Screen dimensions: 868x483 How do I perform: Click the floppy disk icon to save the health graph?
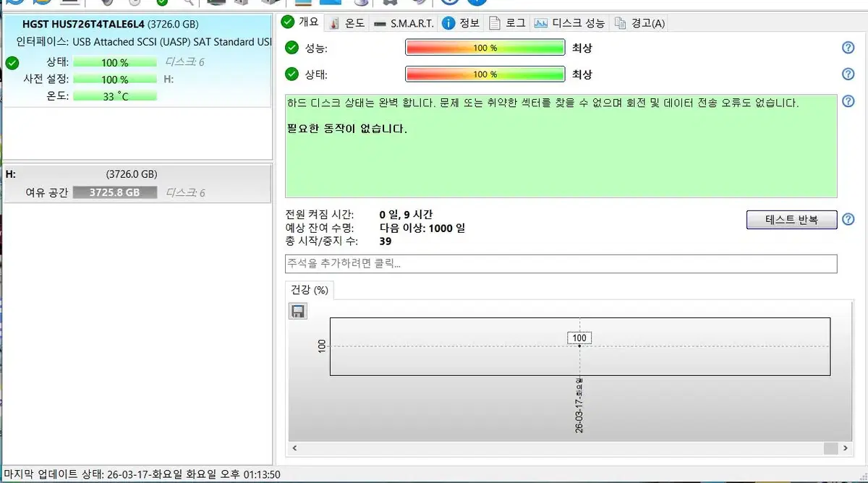coord(297,310)
